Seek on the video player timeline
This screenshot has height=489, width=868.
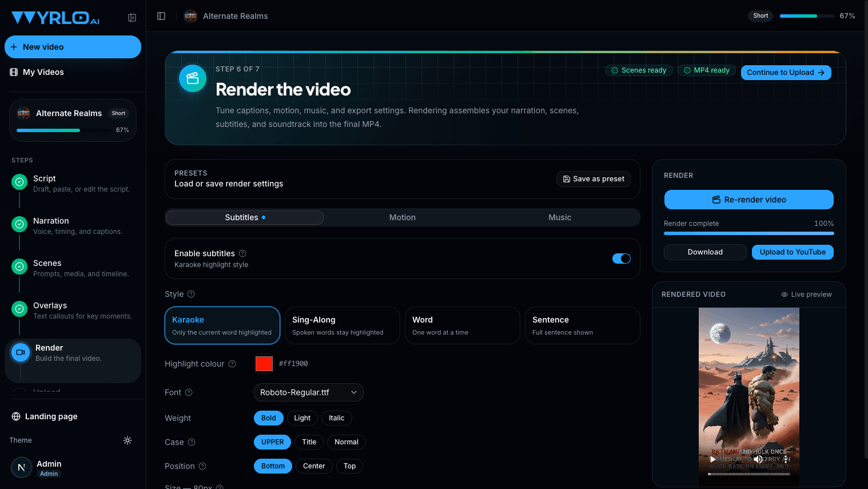point(749,474)
